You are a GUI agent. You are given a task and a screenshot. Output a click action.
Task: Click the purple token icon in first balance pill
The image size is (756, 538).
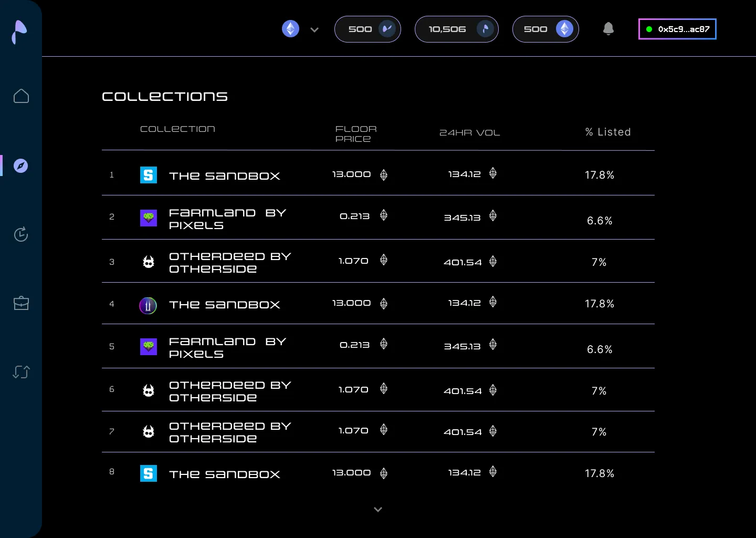(387, 29)
